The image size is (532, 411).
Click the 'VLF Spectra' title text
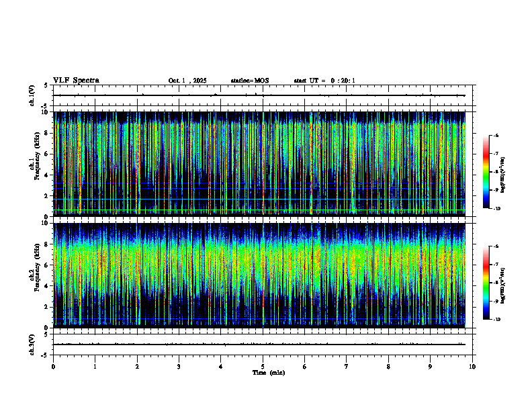click(x=76, y=81)
